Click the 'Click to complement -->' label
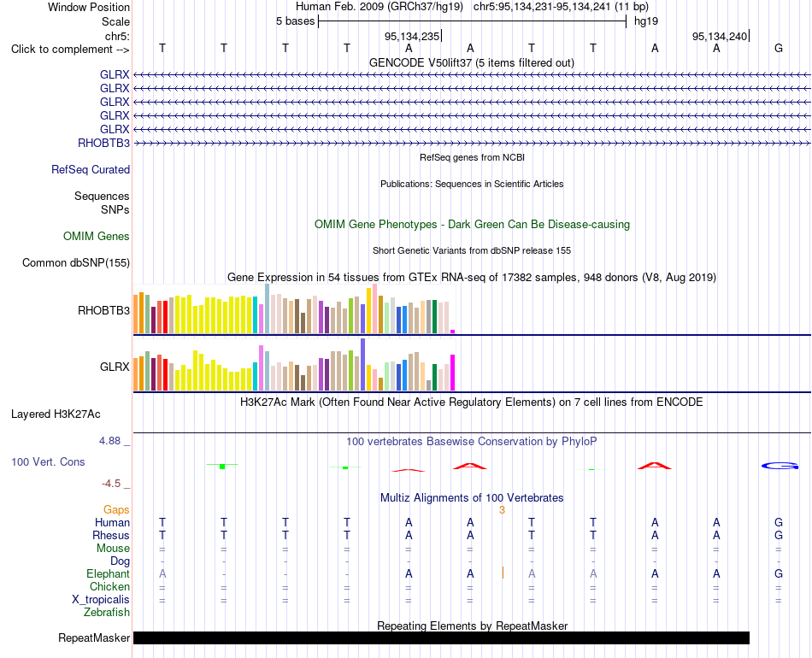 (x=70, y=50)
